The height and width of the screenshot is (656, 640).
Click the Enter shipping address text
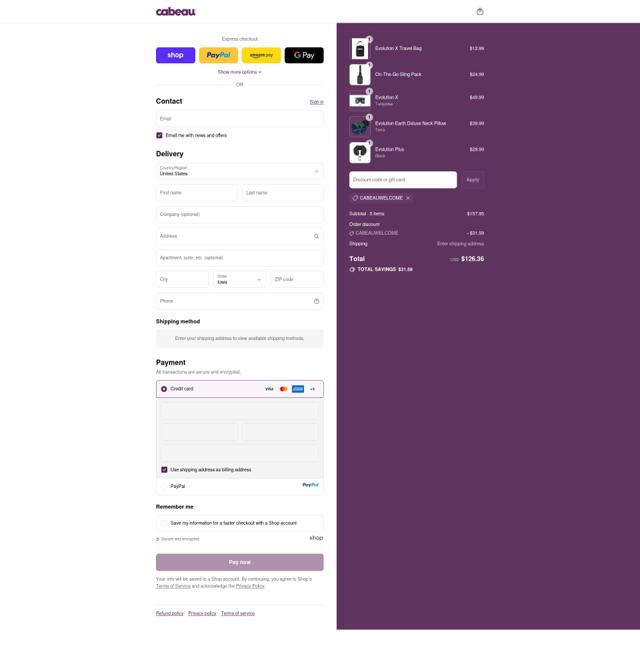(461, 244)
